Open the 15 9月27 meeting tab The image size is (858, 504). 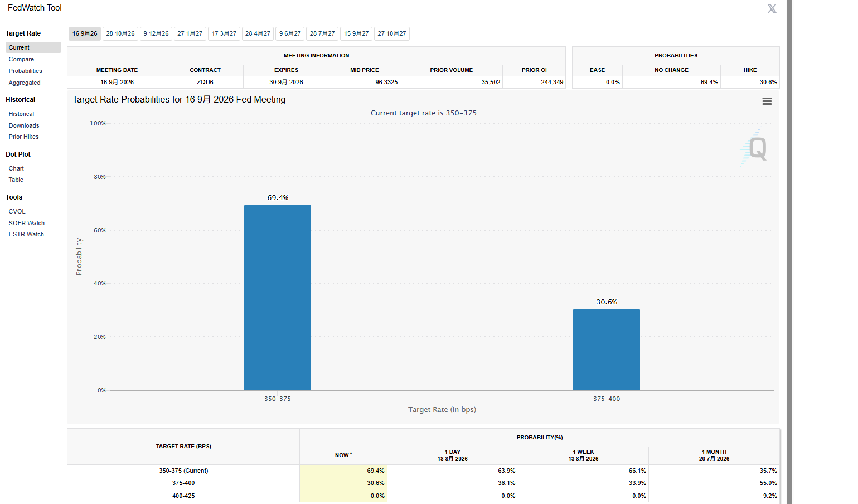(x=356, y=34)
